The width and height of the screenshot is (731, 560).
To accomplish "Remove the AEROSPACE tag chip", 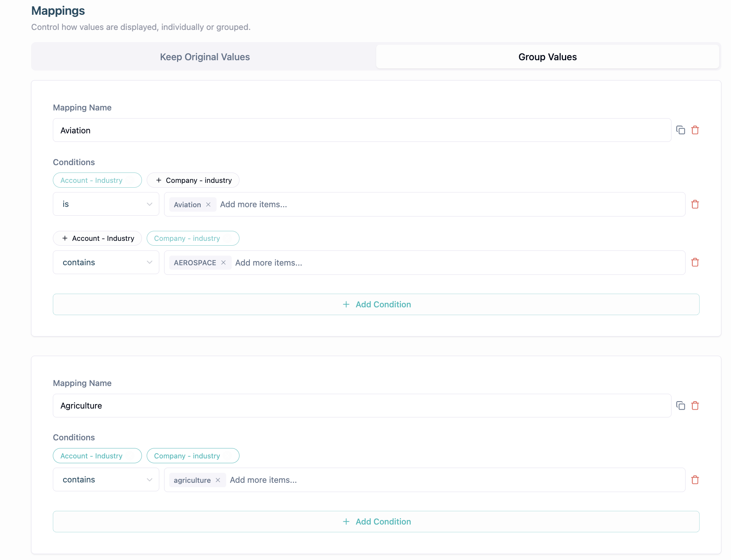I will click(x=223, y=263).
